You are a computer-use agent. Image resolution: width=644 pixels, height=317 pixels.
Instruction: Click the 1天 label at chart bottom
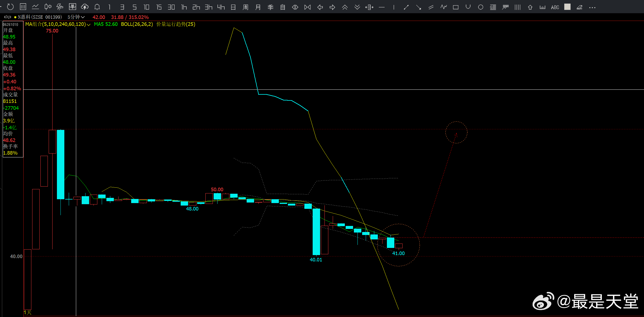(x=27, y=313)
